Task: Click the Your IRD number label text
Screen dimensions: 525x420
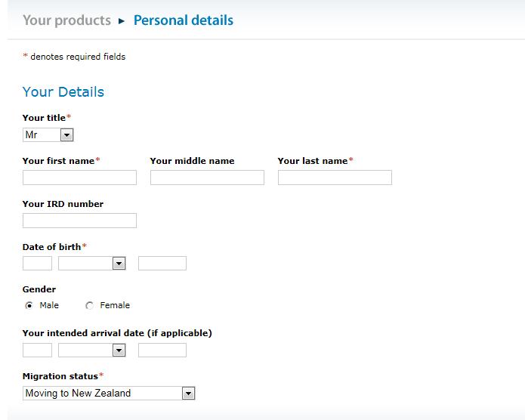Action: coord(63,204)
